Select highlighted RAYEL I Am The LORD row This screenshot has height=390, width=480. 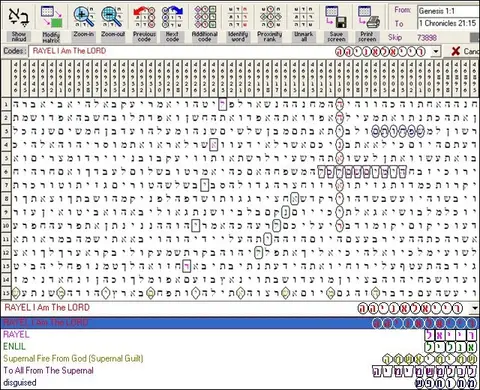point(240,323)
